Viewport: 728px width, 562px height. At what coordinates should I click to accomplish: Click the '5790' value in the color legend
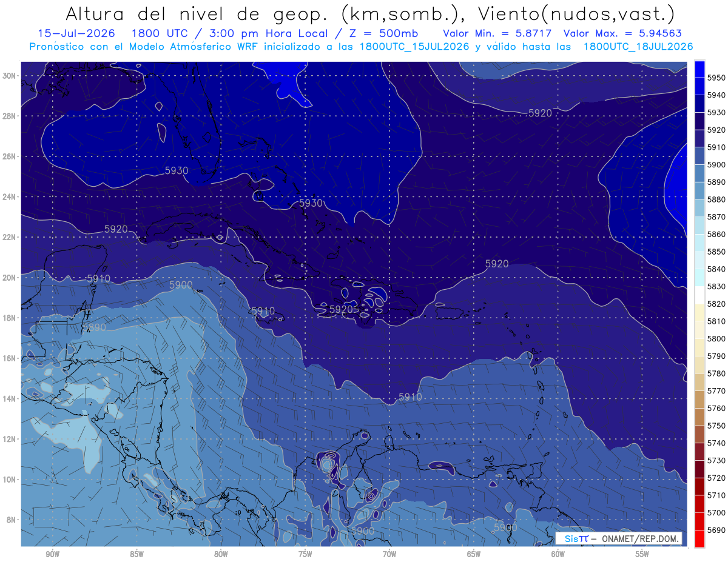click(x=716, y=356)
